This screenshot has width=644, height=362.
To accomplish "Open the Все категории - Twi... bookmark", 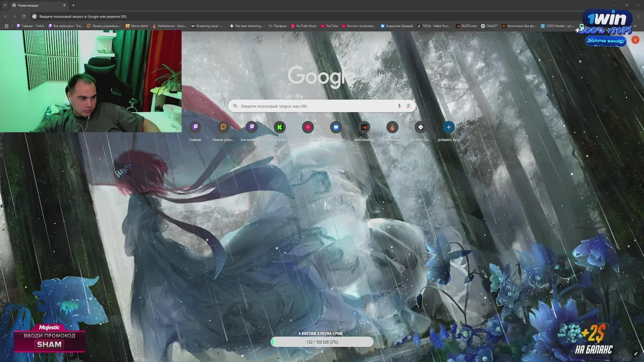I will tap(65, 26).
